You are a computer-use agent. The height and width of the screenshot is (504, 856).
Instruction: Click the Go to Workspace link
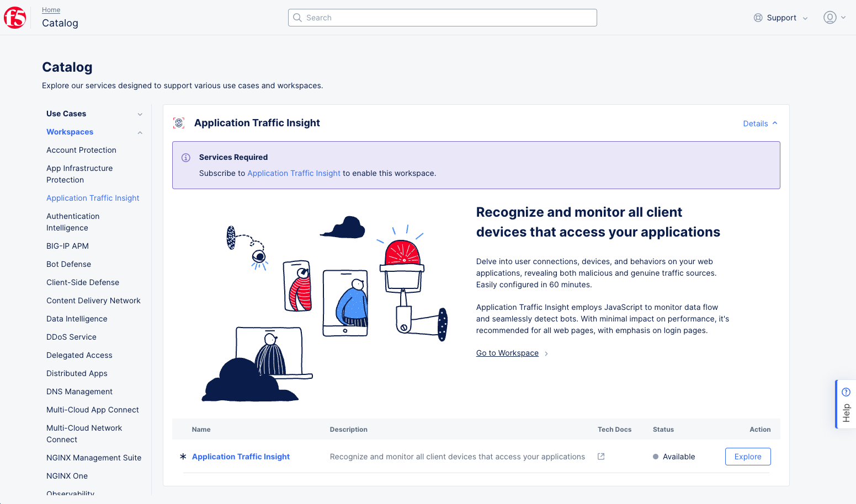pyautogui.click(x=507, y=353)
